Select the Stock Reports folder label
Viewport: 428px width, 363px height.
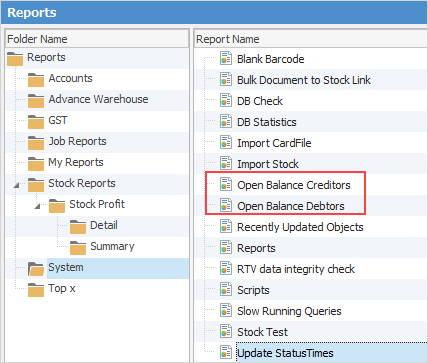[82, 183]
